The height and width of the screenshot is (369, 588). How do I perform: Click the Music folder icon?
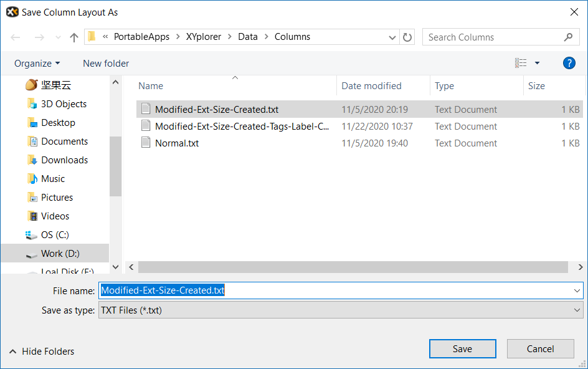[x=32, y=179]
